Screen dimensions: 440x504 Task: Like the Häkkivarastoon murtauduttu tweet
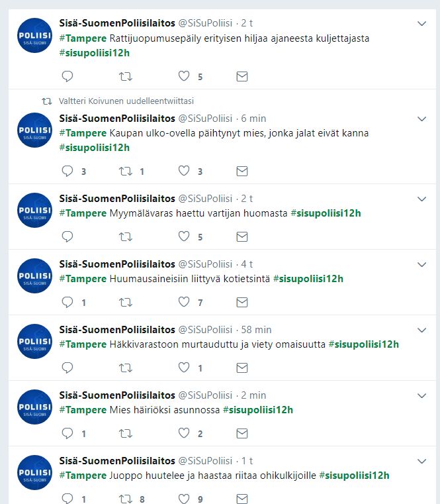184,368
